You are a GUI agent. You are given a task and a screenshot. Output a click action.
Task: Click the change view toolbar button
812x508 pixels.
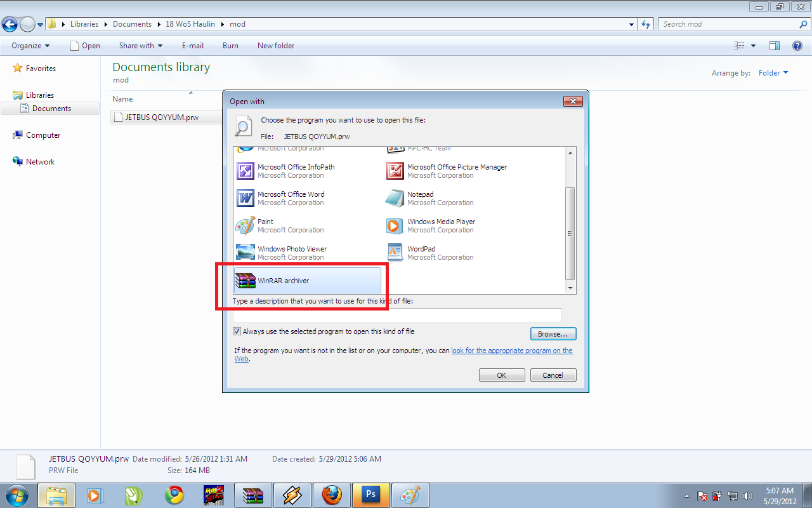(739, 46)
